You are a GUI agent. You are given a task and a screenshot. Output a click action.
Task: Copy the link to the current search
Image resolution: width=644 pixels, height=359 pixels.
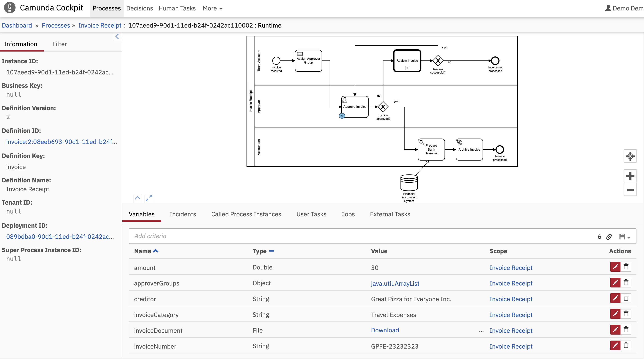pos(609,236)
